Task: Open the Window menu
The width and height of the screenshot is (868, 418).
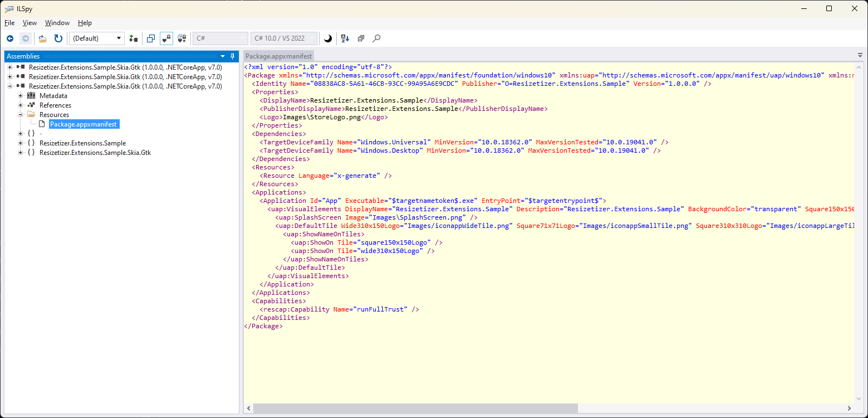Action: (57, 23)
